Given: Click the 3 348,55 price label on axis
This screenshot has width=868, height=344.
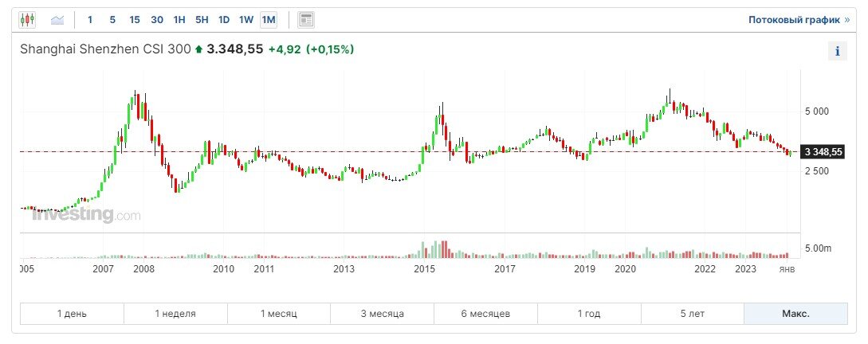Looking at the screenshot, I should (x=823, y=151).
